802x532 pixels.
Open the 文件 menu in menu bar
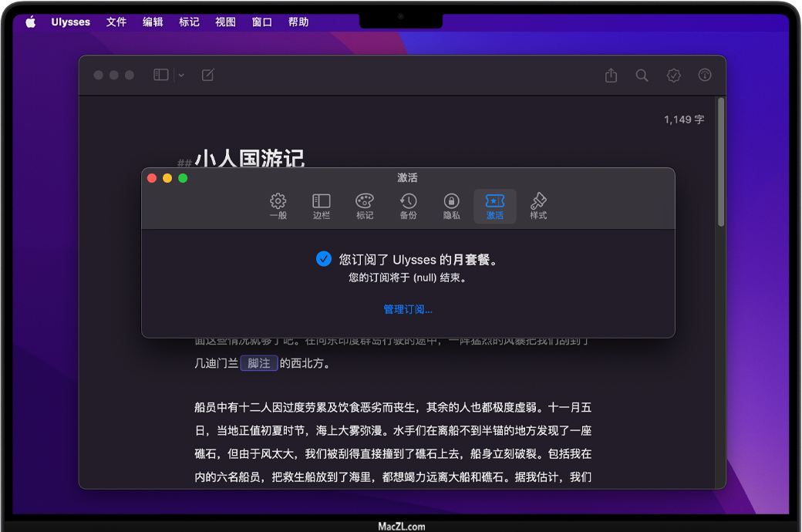click(x=116, y=22)
